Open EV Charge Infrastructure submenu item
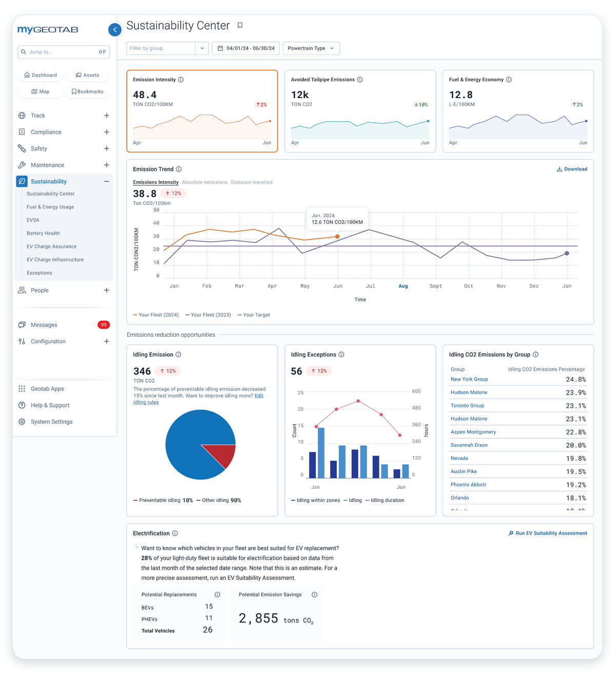 coord(55,260)
